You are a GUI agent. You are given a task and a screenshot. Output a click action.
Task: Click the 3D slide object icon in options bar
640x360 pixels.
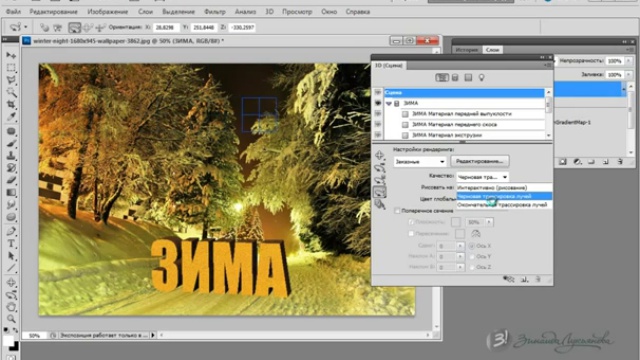[x=88, y=27]
